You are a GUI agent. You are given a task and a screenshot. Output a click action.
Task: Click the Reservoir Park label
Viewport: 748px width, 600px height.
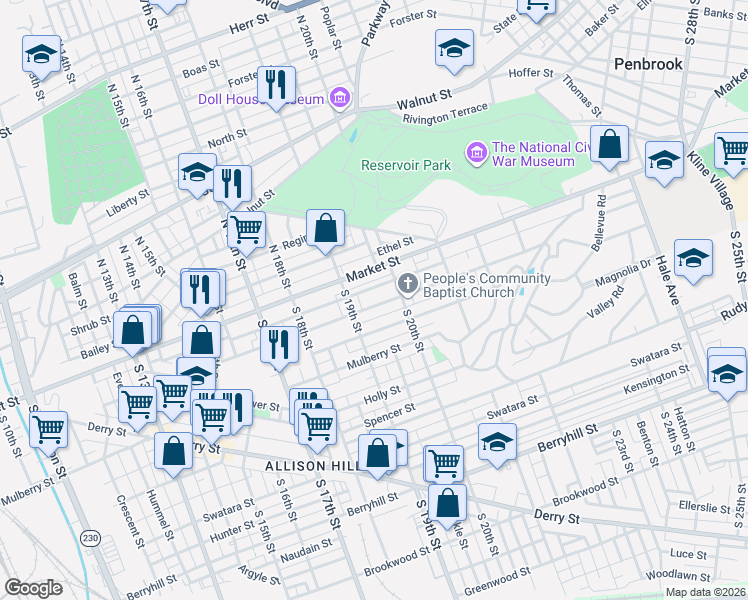point(405,166)
